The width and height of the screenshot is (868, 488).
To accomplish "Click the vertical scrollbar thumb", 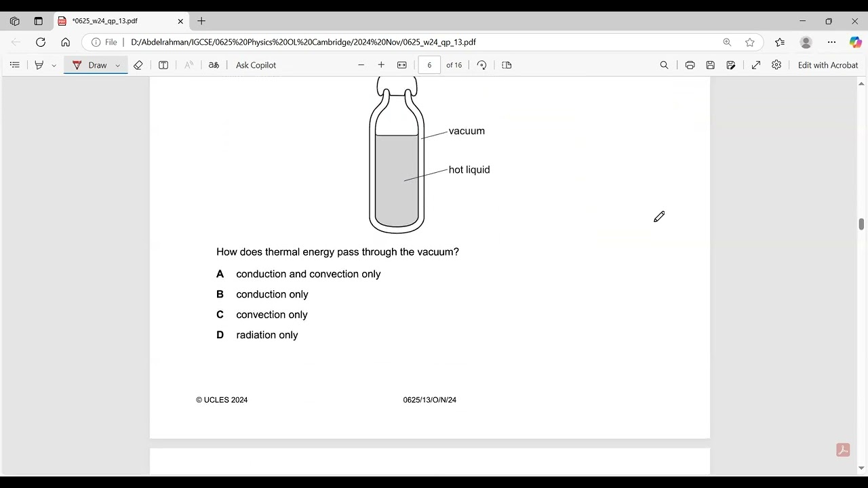I will 861,224.
